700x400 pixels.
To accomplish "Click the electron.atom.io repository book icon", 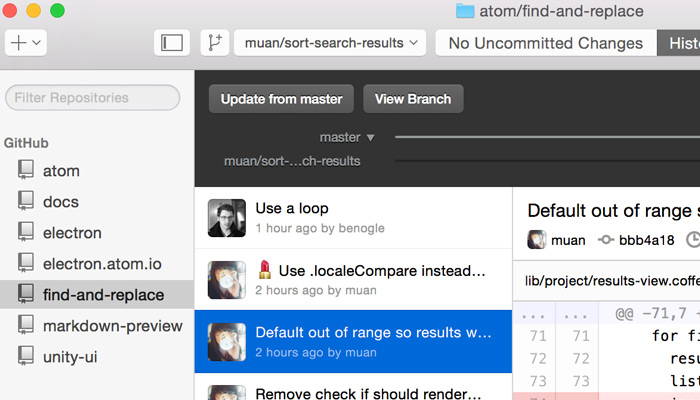I will (26, 263).
